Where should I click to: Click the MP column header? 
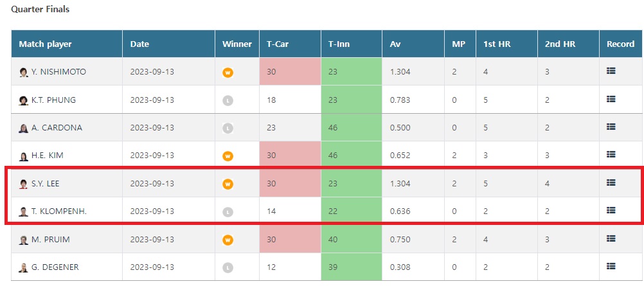coord(458,44)
